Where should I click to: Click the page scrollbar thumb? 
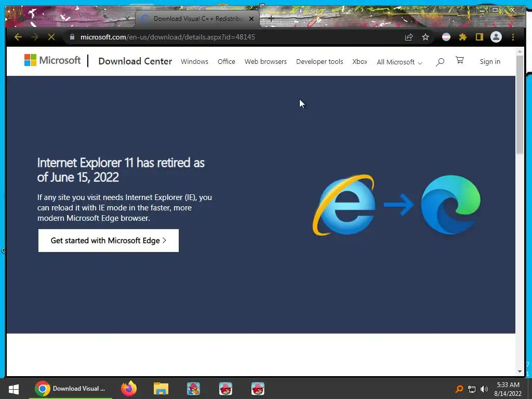(520, 104)
